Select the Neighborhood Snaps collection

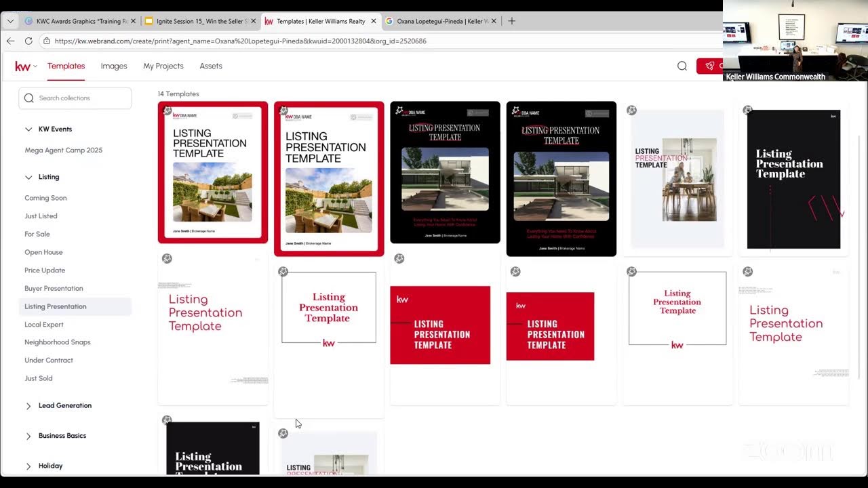pyautogui.click(x=58, y=342)
